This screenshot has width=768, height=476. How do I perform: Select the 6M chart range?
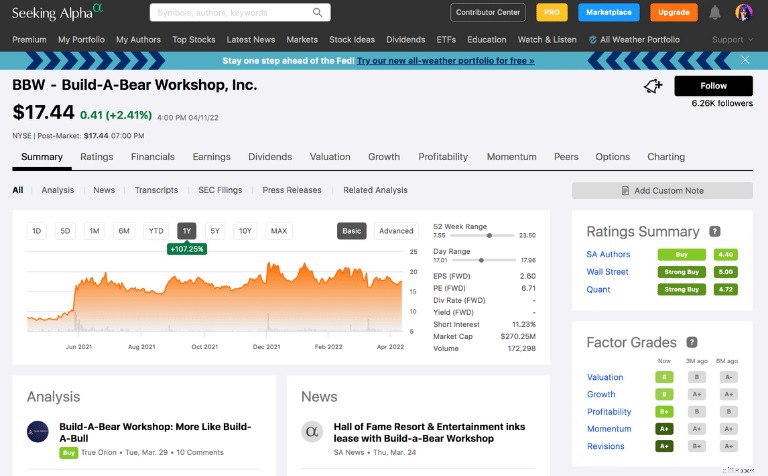tap(124, 231)
